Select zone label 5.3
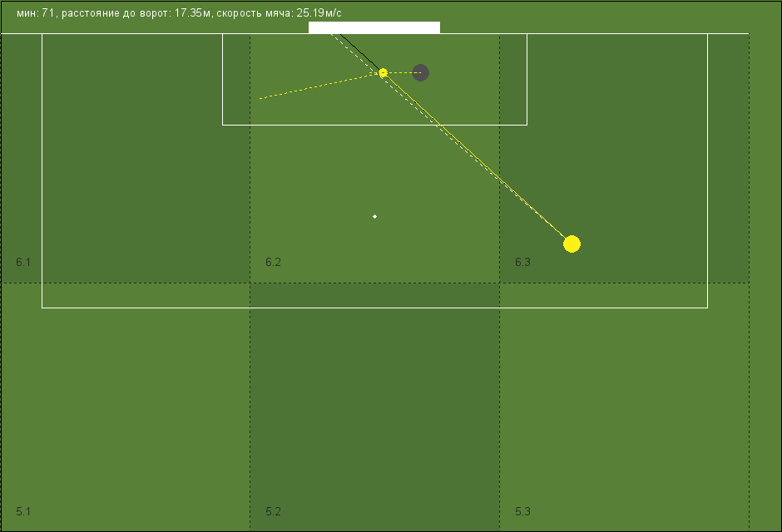 tap(522, 511)
